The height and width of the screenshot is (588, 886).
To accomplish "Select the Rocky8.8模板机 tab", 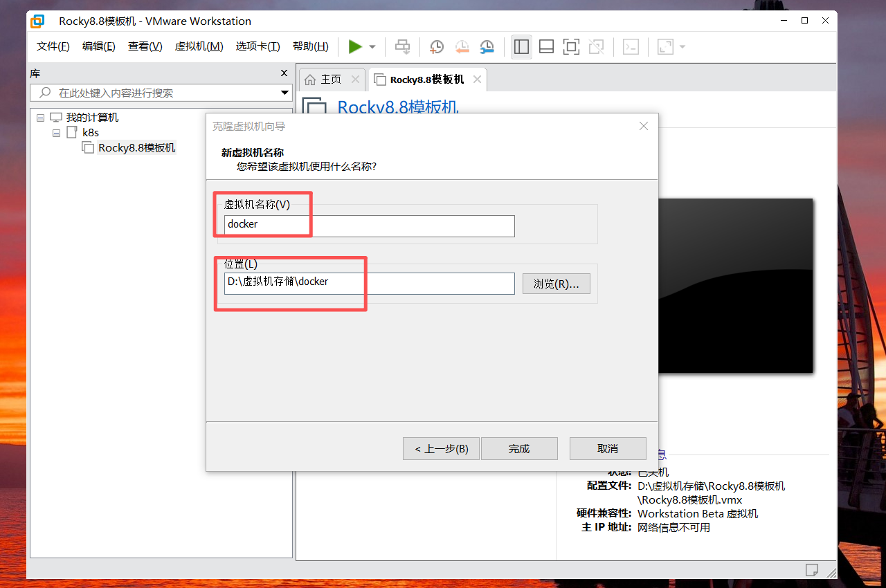I will pos(427,80).
